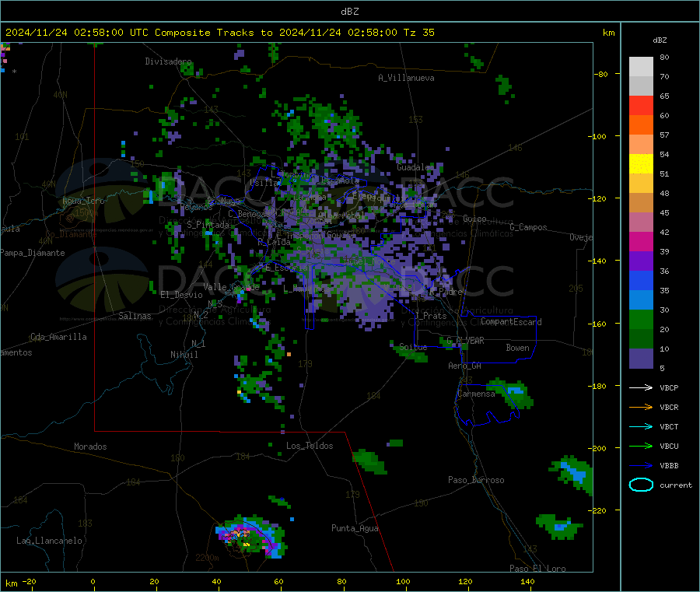Viewport: 700px width, 592px height.
Task: Click the 'Lag.Llancanelo' map label
Action: 49,541
